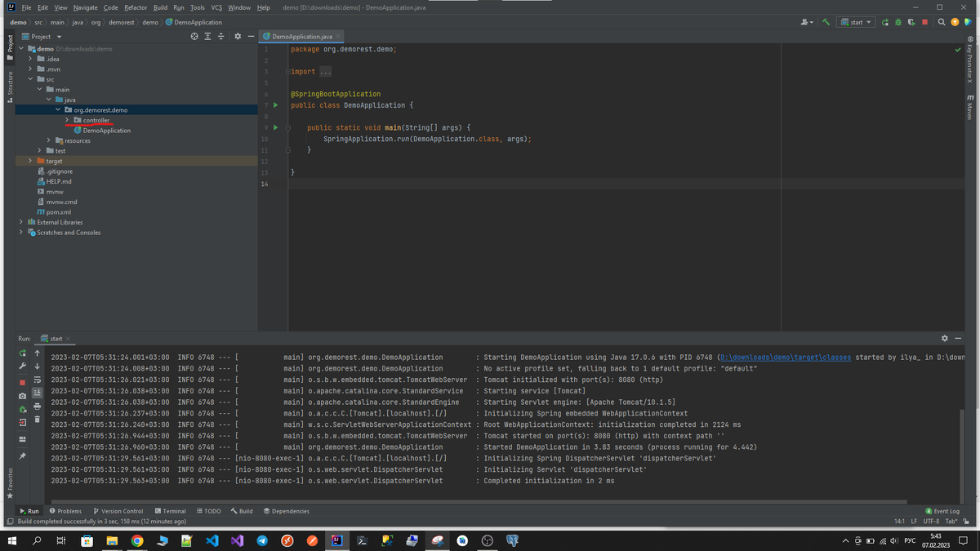Screen dimensions: 980x551
Task: Click the camera thread dump icon
Action: click(x=23, y=396)
